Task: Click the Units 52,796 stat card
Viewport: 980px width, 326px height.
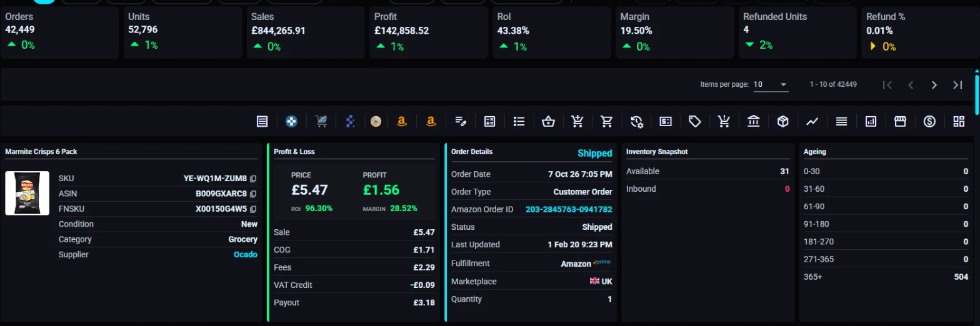Action: coord(182,33)
